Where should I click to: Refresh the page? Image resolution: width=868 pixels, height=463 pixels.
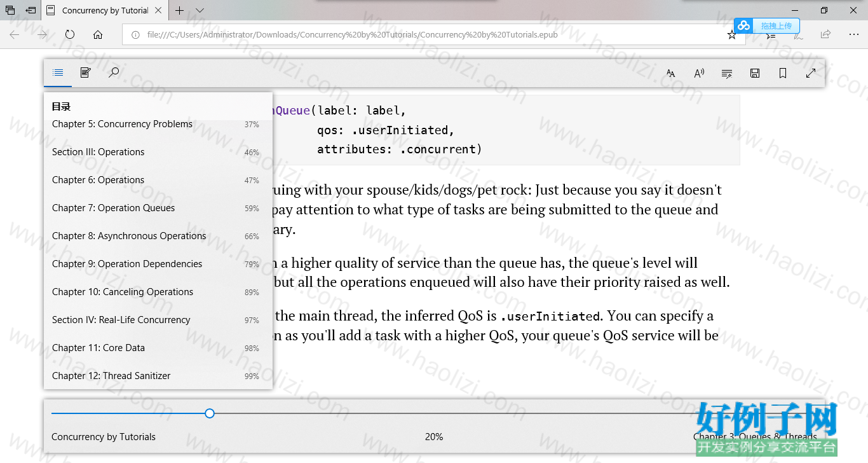click(x=70, y=34)
